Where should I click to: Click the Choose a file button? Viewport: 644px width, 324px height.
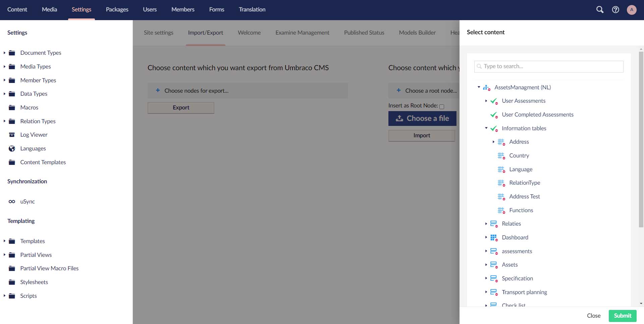422,119
